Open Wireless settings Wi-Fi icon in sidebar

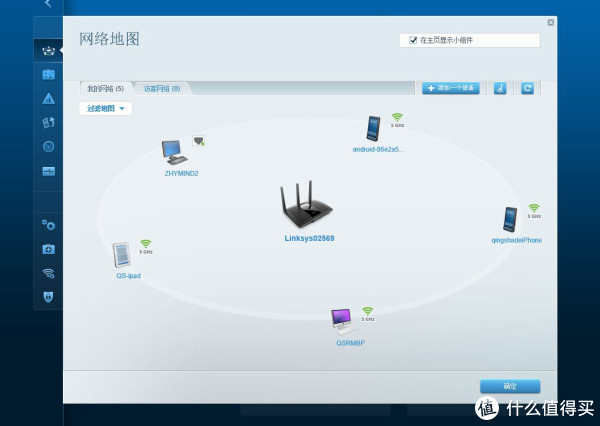(49, 273)
